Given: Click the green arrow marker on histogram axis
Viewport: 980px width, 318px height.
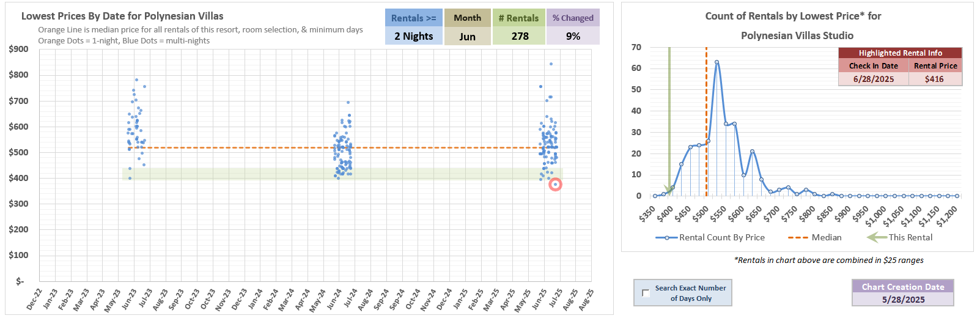Looking at the screenshot, I should point(668,190).
